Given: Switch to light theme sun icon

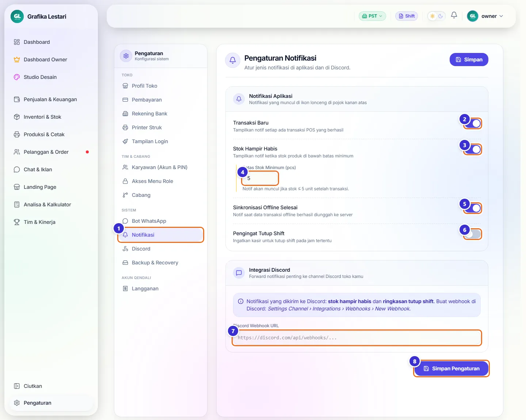Looking at the screenshot, I should coord(432,16).
